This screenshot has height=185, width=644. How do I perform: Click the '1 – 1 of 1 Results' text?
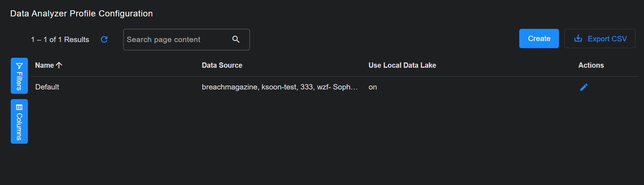coord(60,40)
